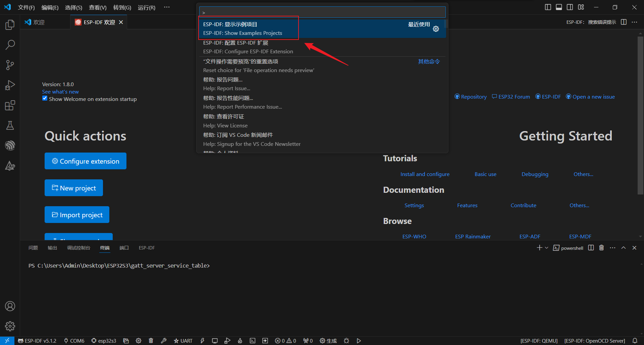Select ESP-IDF v5.1.2 version in status bar
The height and width of the screenshot is (345, 644).
pos(37,341)
